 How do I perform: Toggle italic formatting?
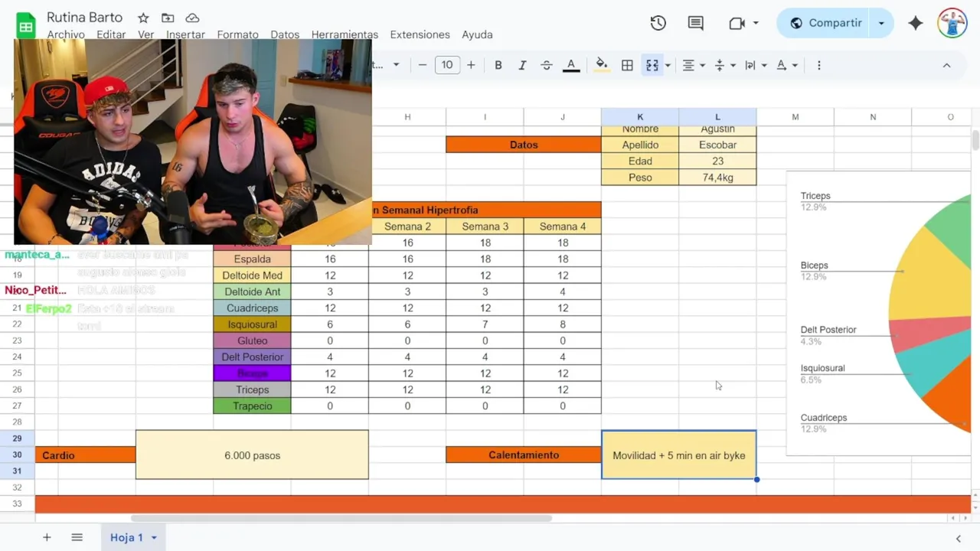pyautogui.click(x=522, y=65)
